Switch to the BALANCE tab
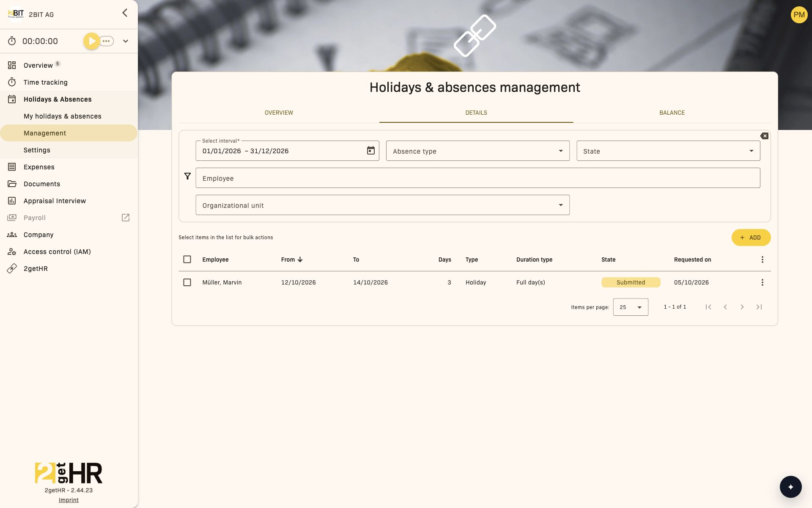The image size is (812, 508). (672, 113)
